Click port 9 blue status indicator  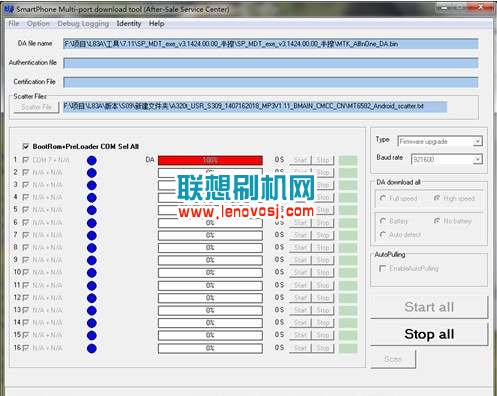[x=92, y=260]
